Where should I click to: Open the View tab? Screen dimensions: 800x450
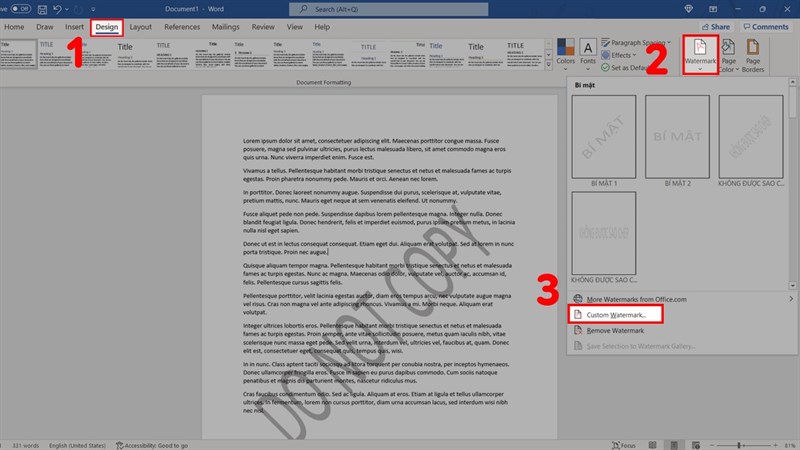pos(294,27)
